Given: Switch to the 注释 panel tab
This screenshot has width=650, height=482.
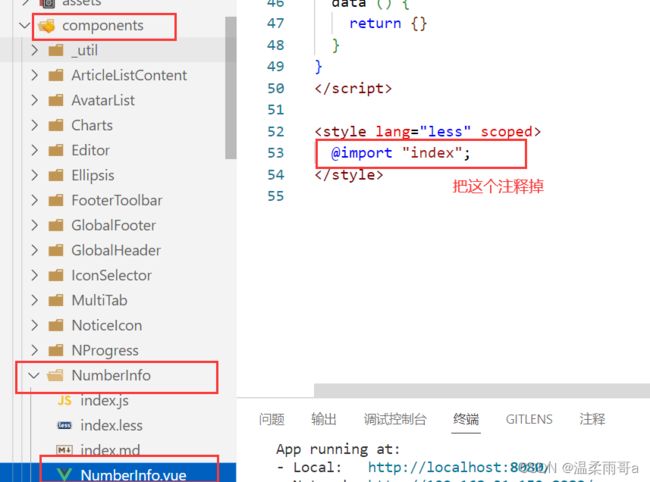Looking at the screenshot, I should 592,419.
